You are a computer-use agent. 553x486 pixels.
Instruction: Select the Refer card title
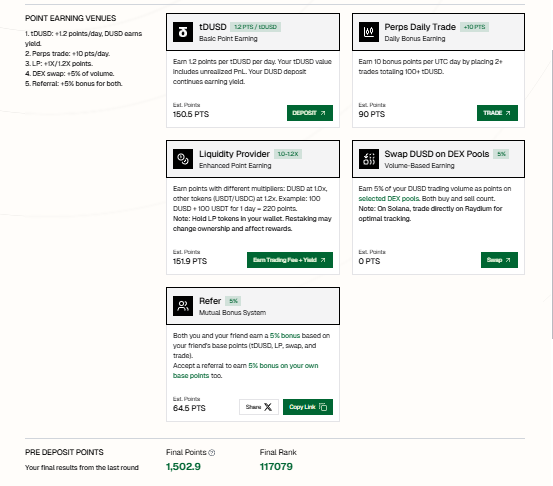pos(210,301)
